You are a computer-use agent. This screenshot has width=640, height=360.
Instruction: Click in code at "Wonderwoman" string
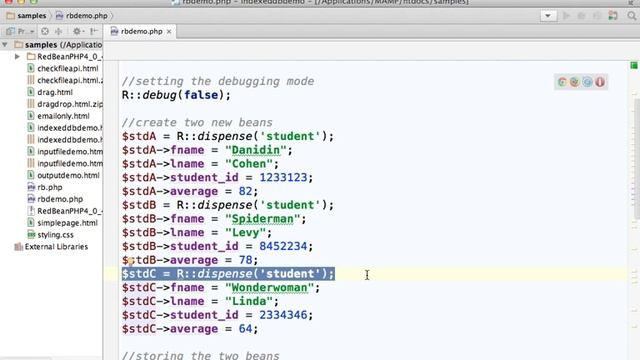click(x=269, y=287)
